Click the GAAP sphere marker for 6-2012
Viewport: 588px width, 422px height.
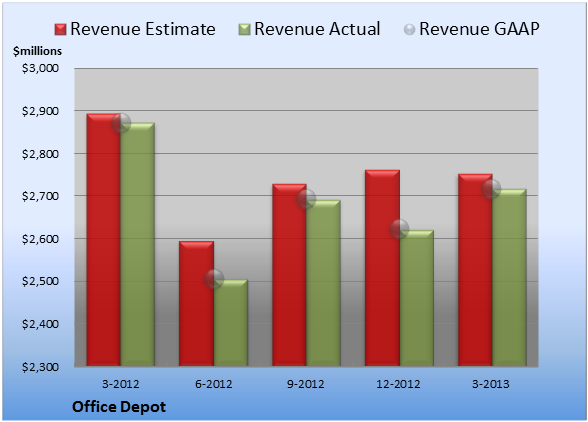click(x=214, y=279)
